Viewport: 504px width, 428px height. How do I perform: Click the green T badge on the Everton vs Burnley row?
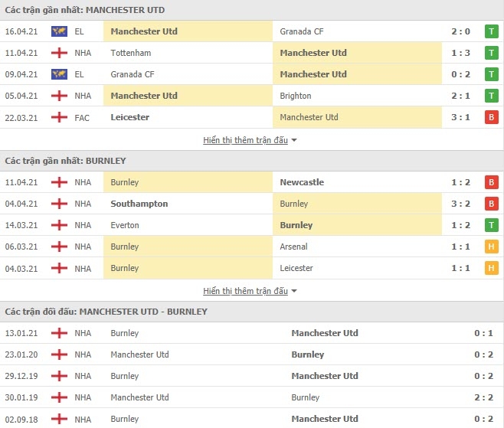pos(491,225)
